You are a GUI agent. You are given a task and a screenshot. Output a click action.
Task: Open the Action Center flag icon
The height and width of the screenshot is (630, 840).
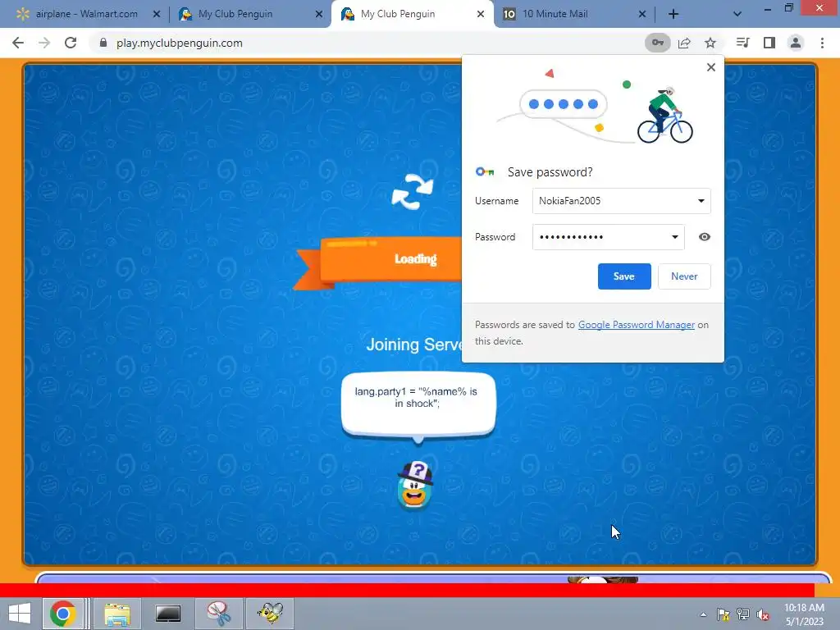[724, 614]
